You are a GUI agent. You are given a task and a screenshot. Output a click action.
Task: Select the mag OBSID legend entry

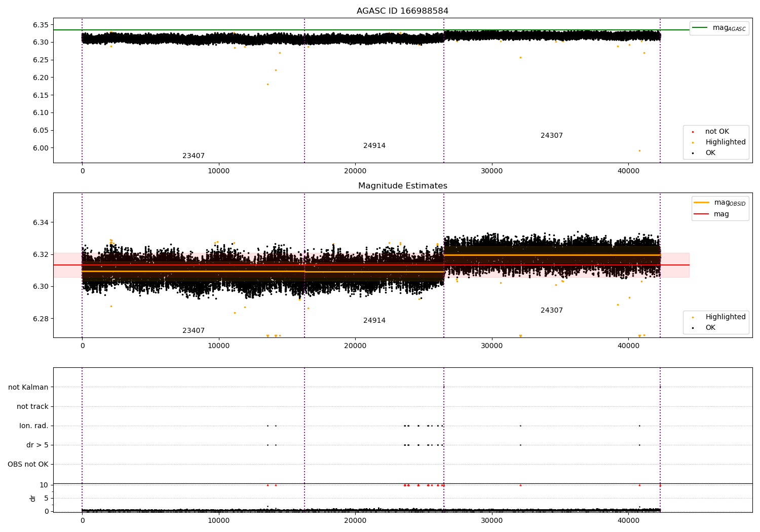(x=719, y=203)
